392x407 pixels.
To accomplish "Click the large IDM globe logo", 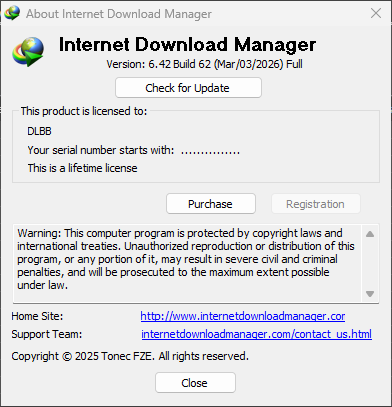I will coord(28,52).
